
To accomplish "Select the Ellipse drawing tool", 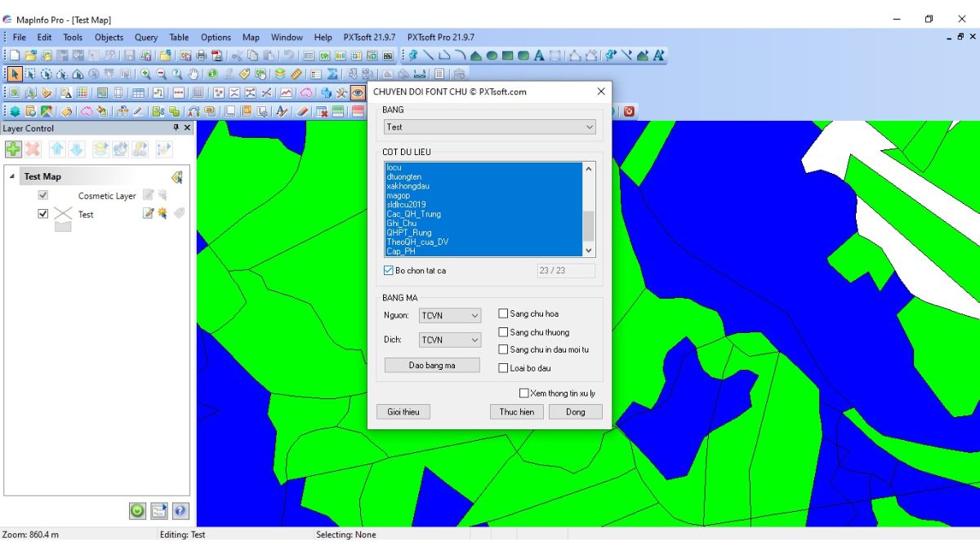I will coord(492,56).
